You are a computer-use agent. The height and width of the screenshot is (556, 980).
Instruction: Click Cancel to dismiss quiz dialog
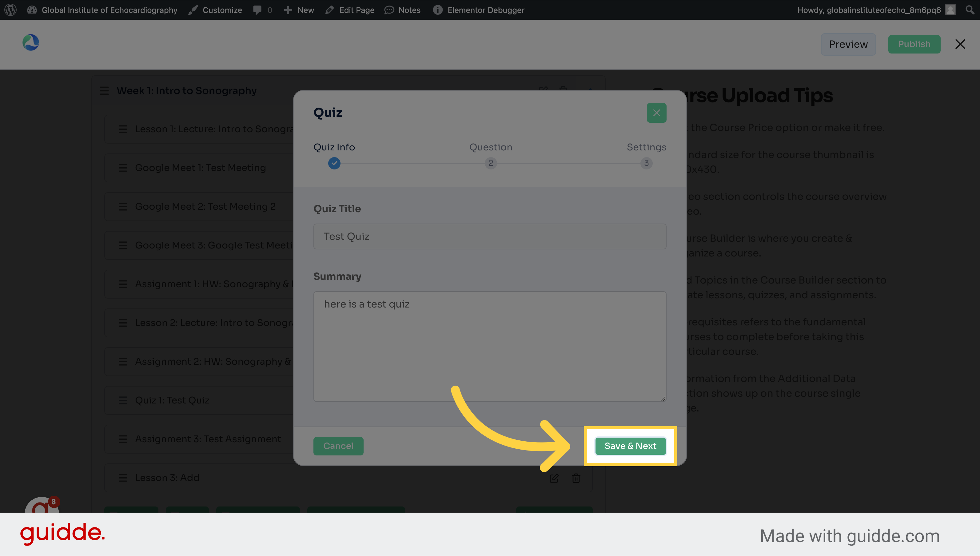338,446
